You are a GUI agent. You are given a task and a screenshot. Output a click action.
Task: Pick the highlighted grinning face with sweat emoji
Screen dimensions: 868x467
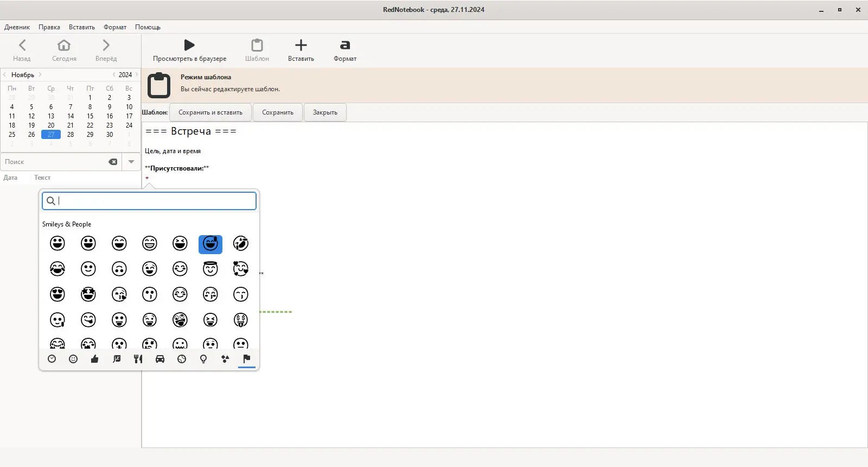(x=210, y=244)
